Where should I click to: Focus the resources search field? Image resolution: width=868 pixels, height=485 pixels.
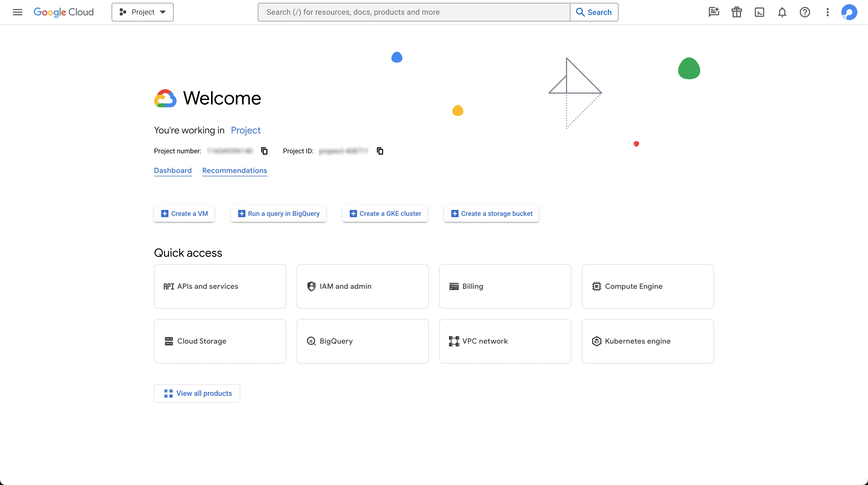[x=414, y=12]
